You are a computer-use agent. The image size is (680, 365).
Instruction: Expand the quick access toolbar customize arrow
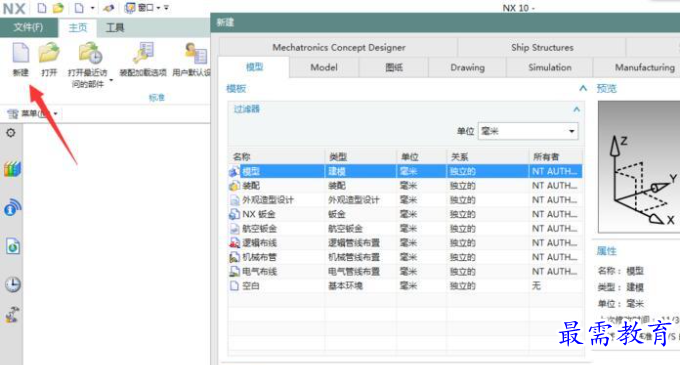tap(166, 8)
